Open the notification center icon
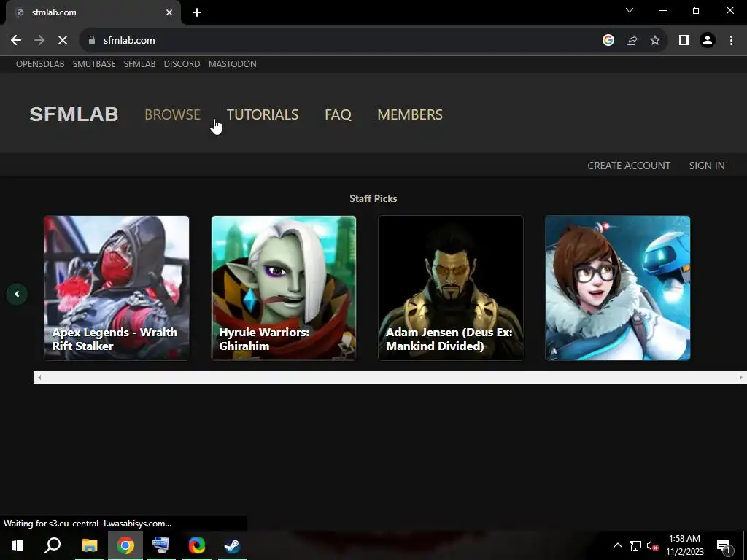 point(724,545)
